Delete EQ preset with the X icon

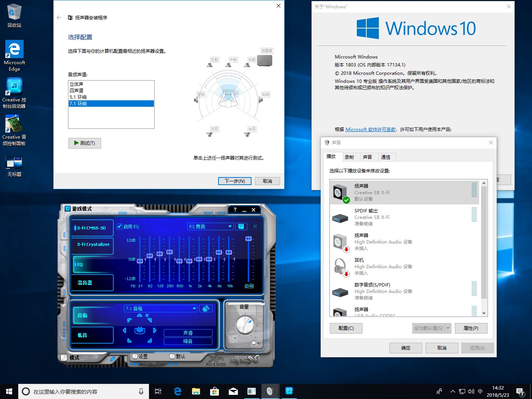pos(255,226)
